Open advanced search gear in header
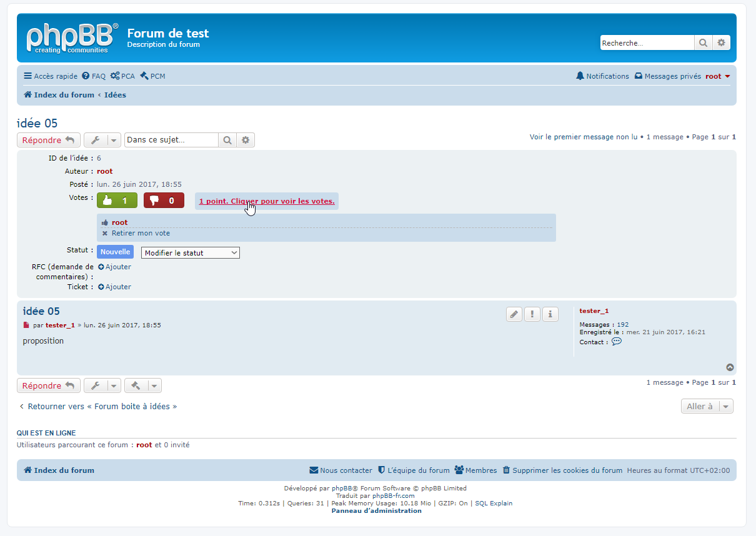Viewport: 756px width, 536px height. 721,42
